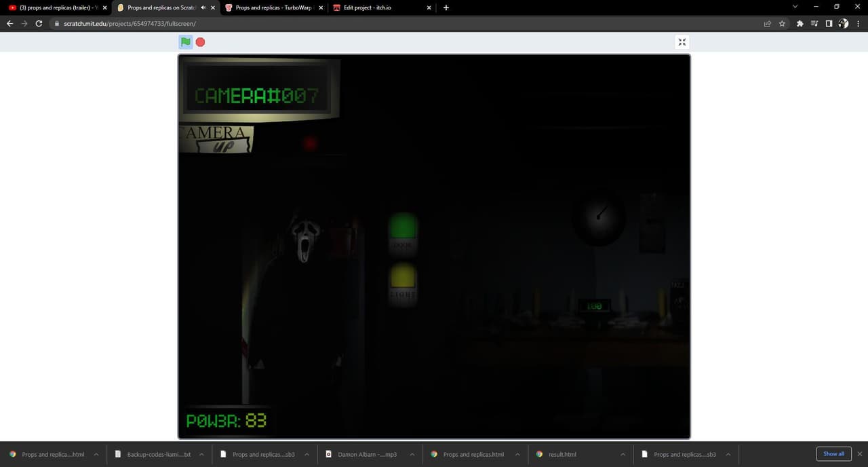Open the Chrome profile avatar
Viewport: 868px width, 467px height.
point(844,23)
